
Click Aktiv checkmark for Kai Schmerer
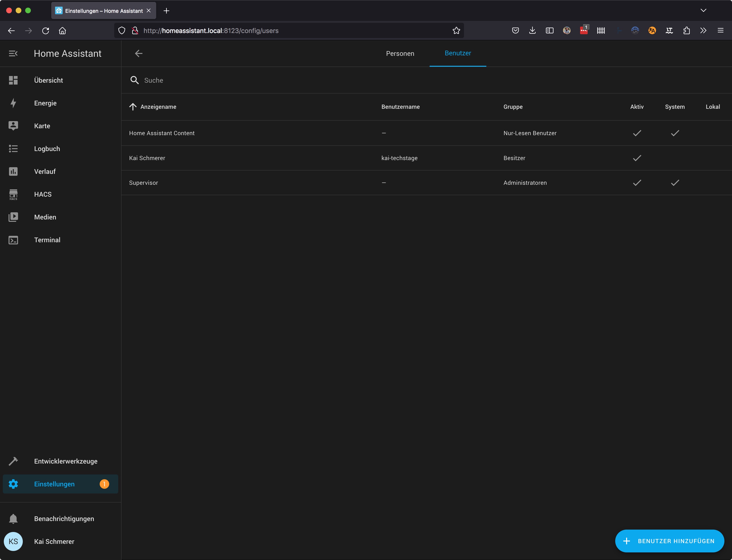coord(637,158)
